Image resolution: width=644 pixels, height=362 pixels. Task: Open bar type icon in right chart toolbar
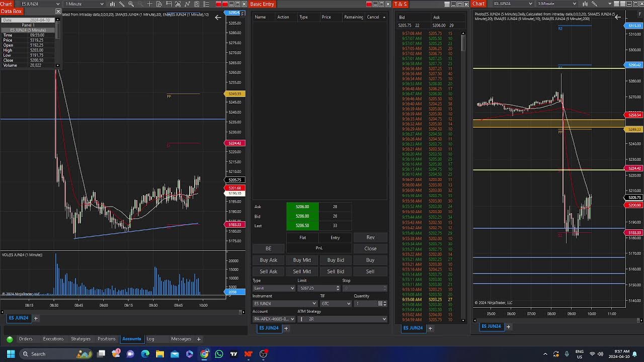(x=585, y=4)
